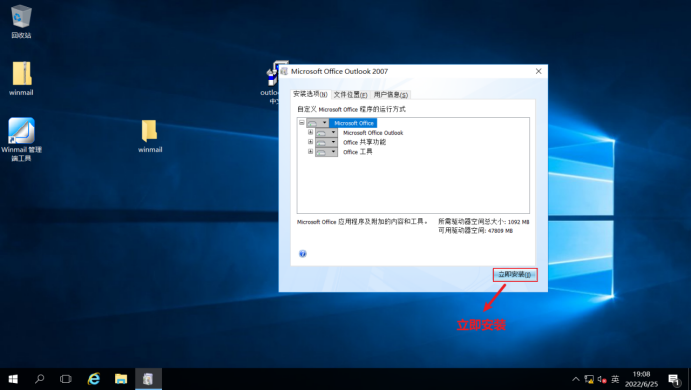Image resolution: width=691 pixels, height=390 pixels.
Task: Open the notification center icon
Action: pos(674,379)
